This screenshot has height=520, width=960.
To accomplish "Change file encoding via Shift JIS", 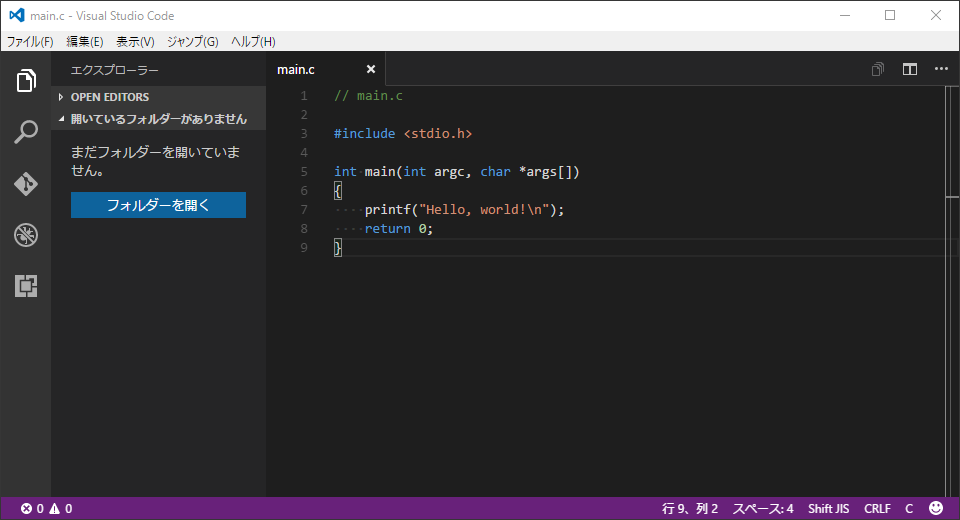I will click(828, 508).
